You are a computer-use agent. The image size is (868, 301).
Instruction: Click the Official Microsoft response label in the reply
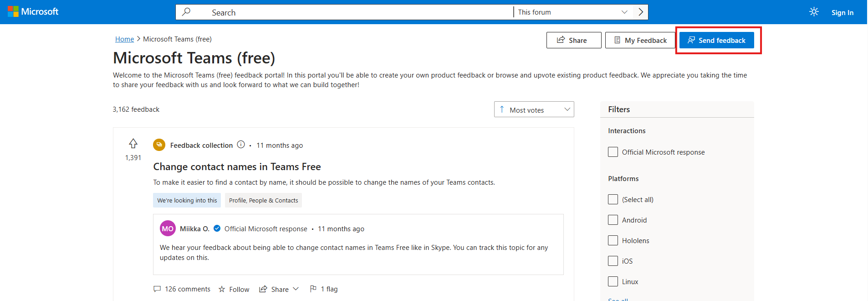pos(266,228)
